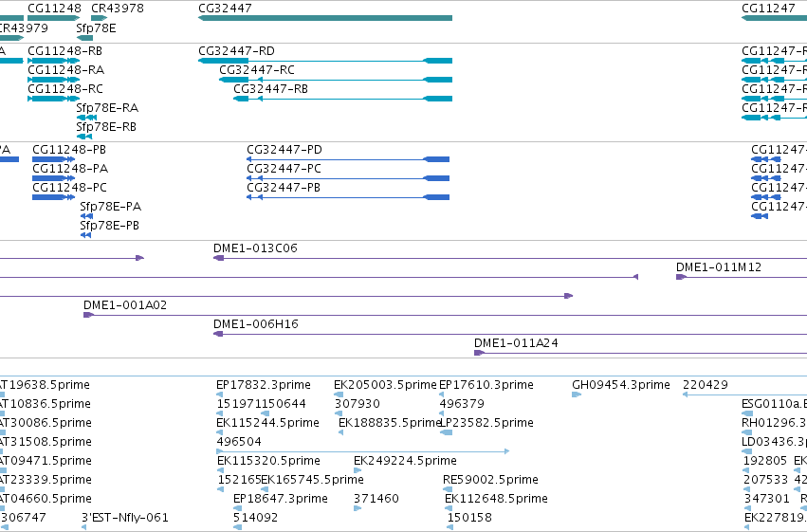The image size is (807, 532).
Task: Click protein CG11248-PB label
Action: (x=69, y=149)
